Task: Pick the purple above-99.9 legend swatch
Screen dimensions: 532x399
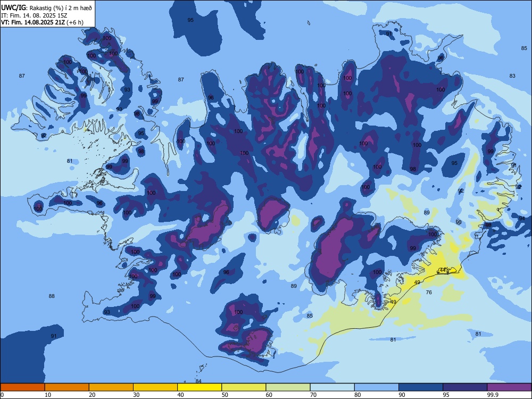Action: pos(509,387)
